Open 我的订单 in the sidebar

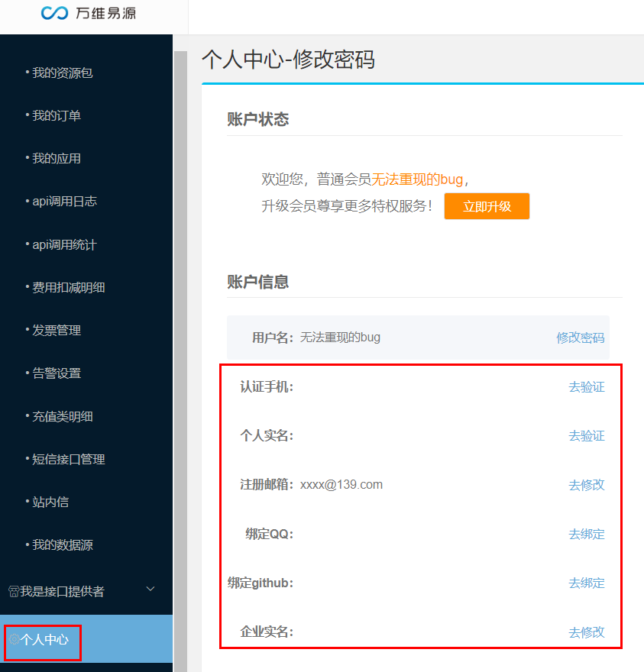point(57,116)
